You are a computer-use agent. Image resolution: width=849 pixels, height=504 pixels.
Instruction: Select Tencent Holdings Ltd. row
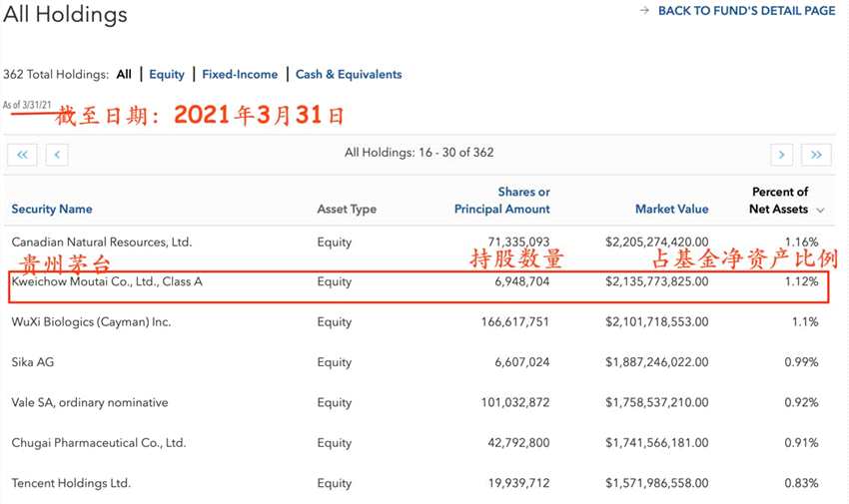tap(71, 484)
